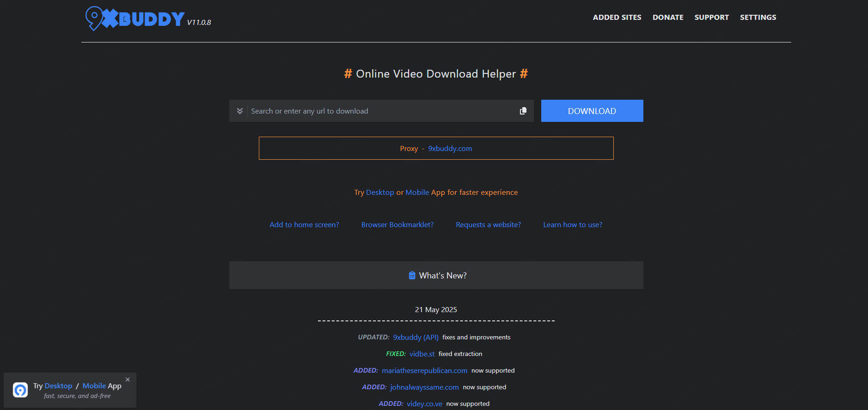The image size is (868, 410).
Task: Open mariatheserepublican.com changelog link
Action: pos(424,371)
